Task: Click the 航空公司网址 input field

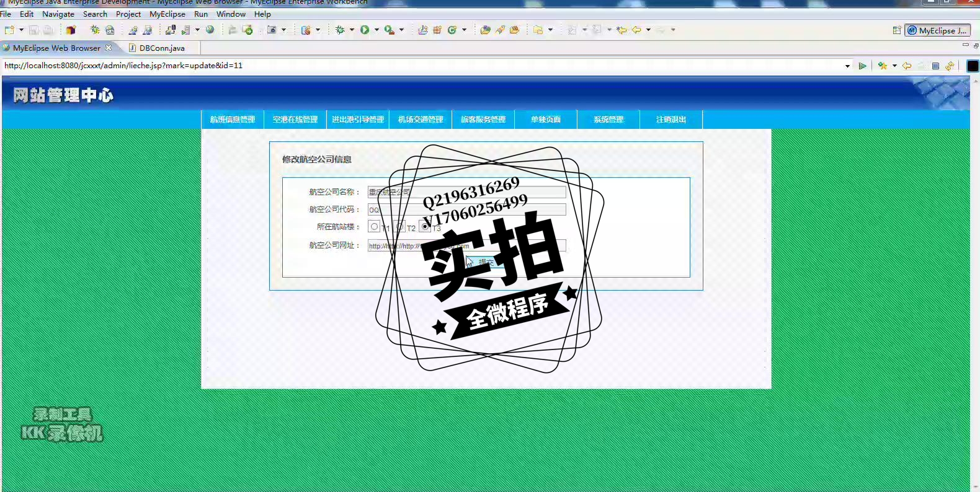Action: click(x=466, y=245)
